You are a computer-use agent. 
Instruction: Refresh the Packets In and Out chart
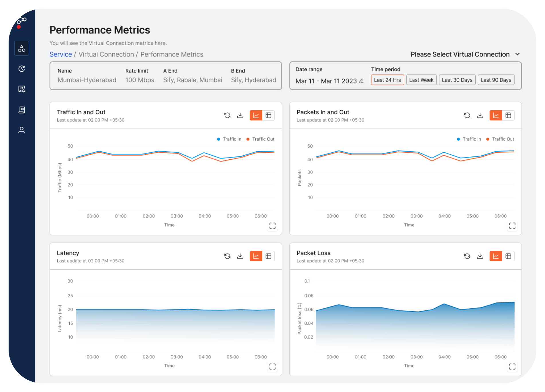[x=467, y=115]
